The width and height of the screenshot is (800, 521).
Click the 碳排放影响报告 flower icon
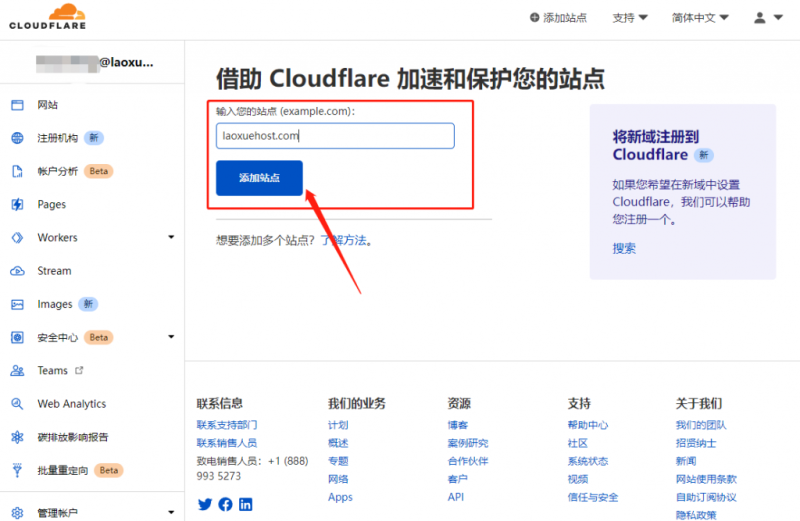click(17, 437)
